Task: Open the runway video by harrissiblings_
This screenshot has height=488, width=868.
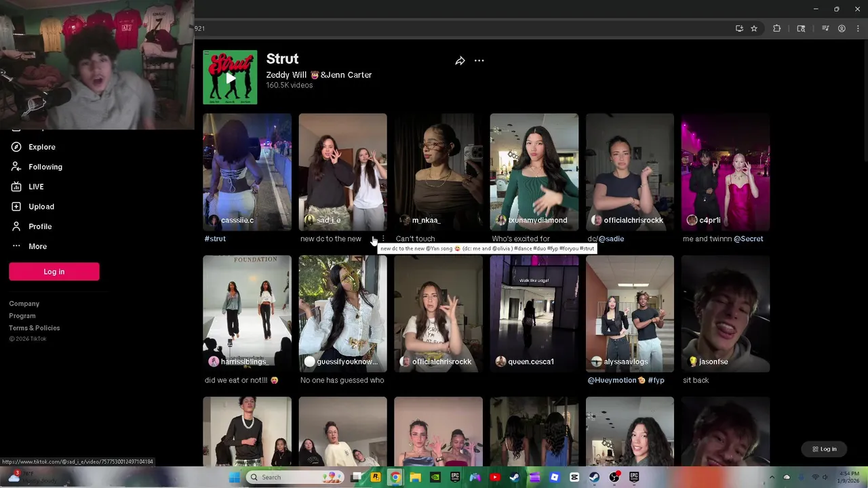Action: coord(247,314)
